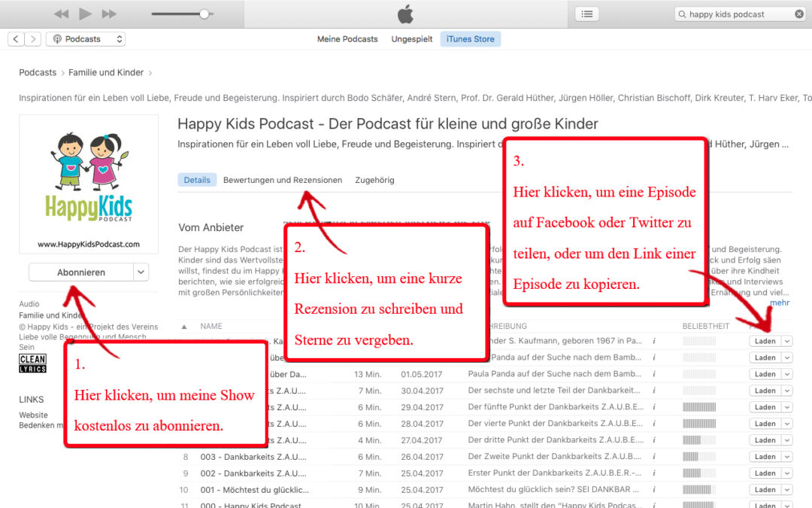Select the Ungespielt tab
812x508 pixels.
pos(412,39)
